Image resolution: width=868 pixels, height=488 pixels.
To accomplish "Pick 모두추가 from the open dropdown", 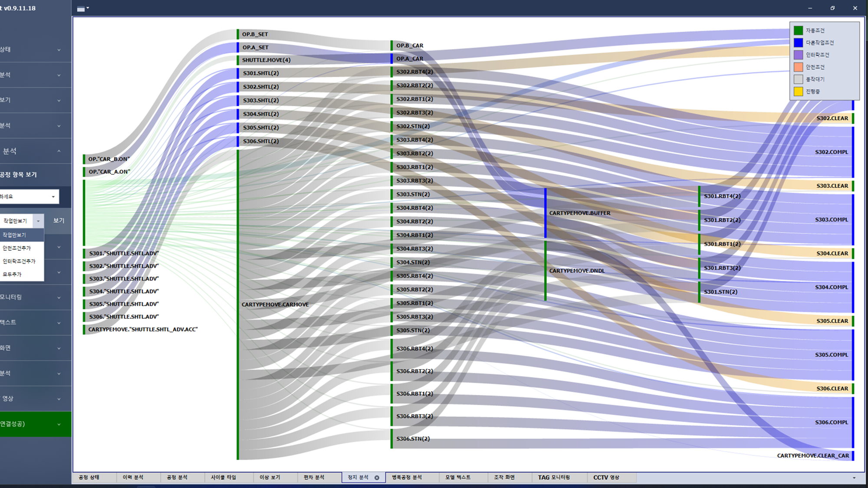I will (x=12, y=274).
